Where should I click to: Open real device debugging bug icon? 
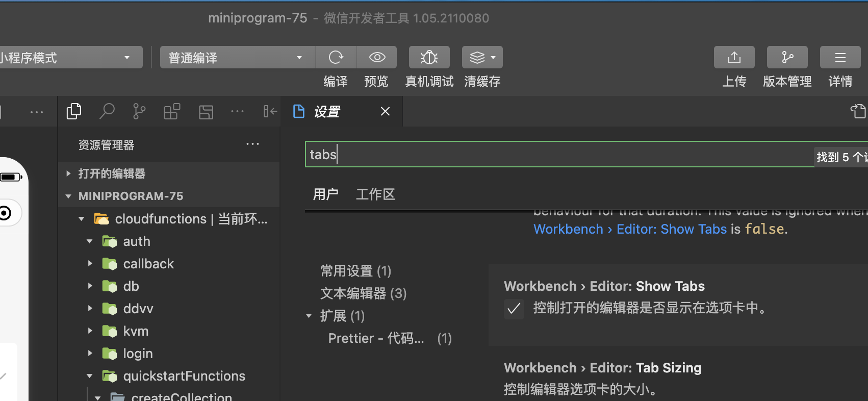pyautogui.click(x=429, y=57)
